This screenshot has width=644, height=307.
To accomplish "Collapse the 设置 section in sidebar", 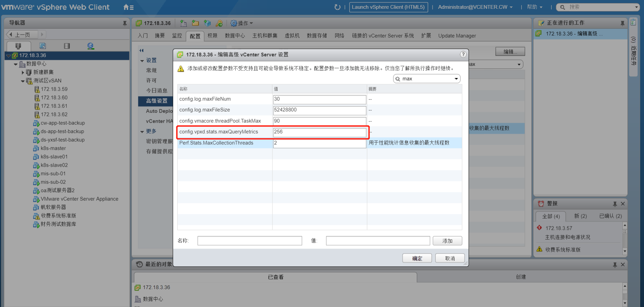I will pos(142,61).
